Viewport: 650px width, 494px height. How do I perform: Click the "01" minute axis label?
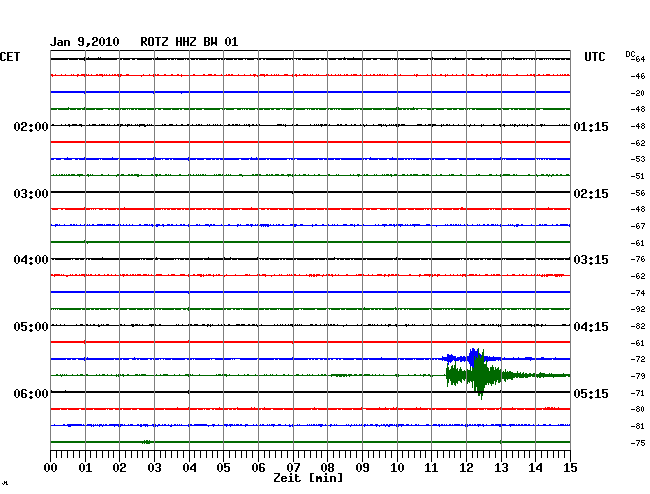[x=85, y=468]
